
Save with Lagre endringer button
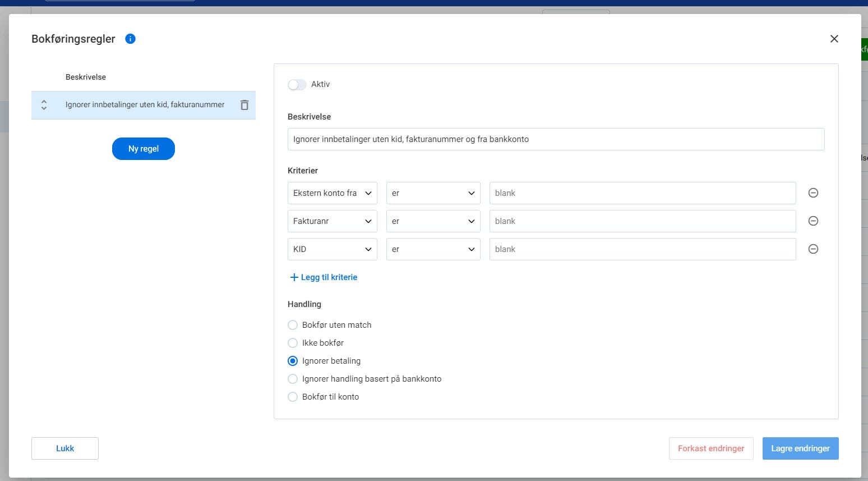[x=800, y=448]
